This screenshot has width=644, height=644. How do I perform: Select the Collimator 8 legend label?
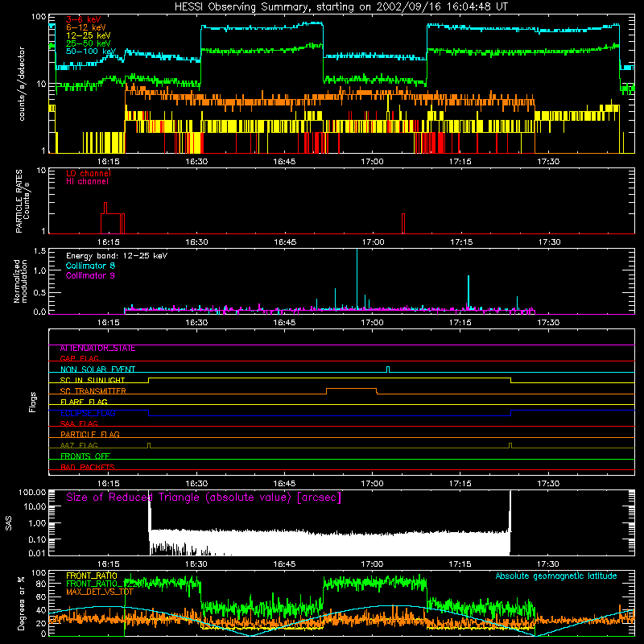[x=90, y=266]
